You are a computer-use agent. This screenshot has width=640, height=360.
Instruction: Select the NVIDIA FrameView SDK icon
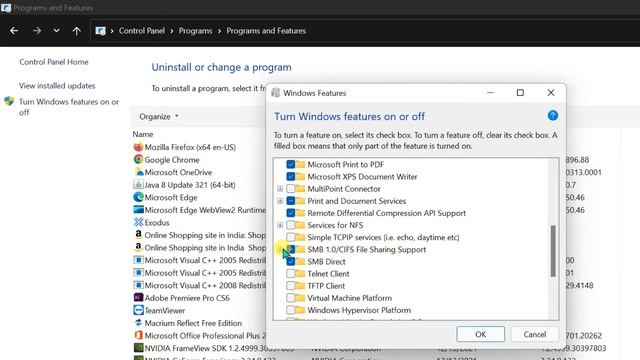pyautogui.click(x=138, y=348)
